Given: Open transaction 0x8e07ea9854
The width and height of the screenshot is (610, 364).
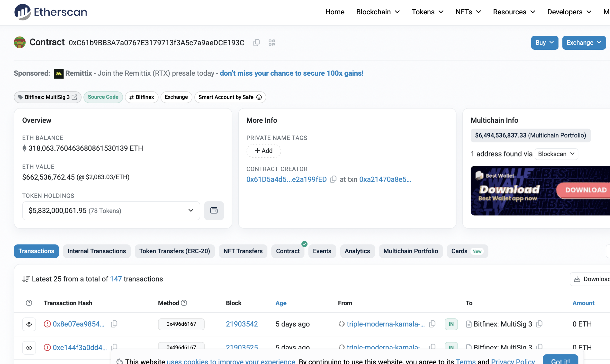Looking at the screenshot, I should point(78,324).
